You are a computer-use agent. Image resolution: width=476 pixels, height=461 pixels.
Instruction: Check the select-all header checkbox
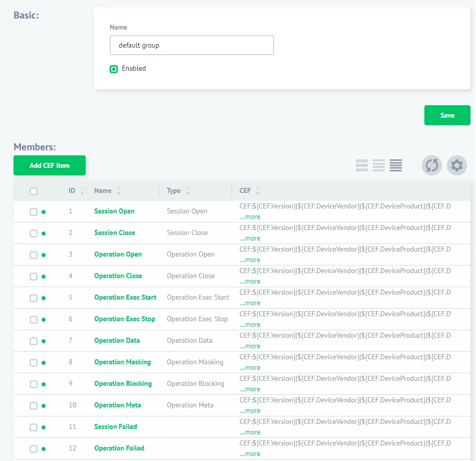click(x=34, y=191)
